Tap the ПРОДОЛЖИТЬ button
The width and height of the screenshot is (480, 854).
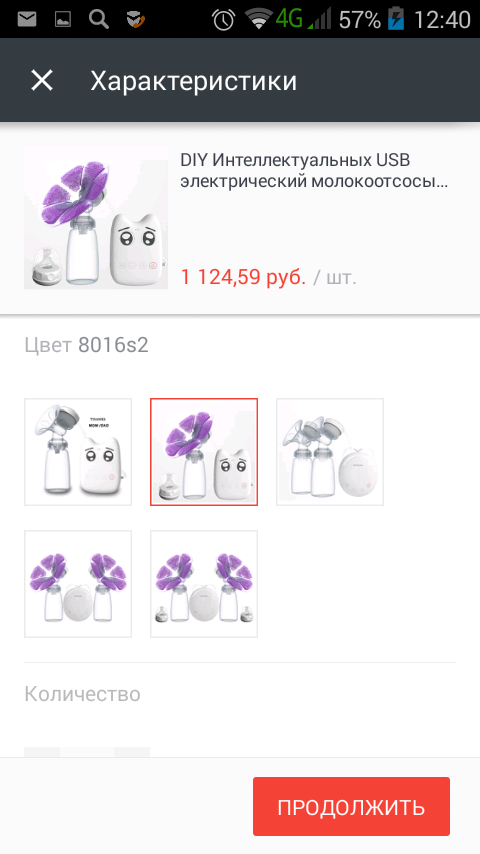pyautogui.click(x=351, y=806)
